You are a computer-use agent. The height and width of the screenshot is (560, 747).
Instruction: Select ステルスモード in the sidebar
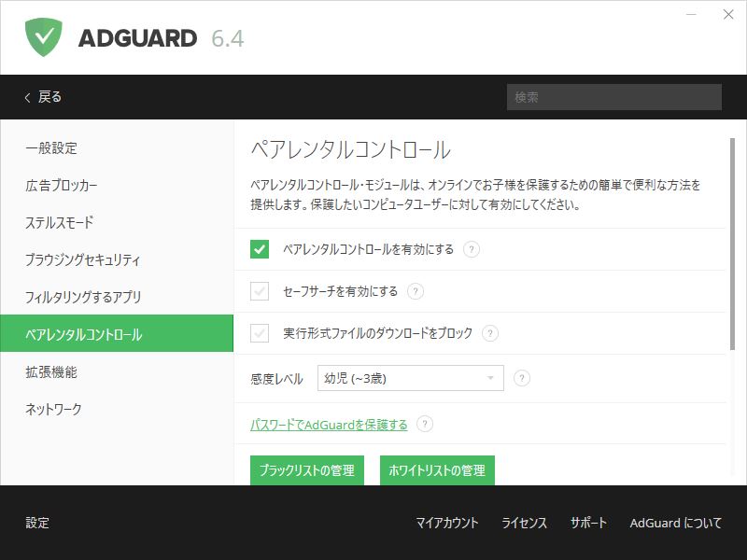click(x=117, y=222)
